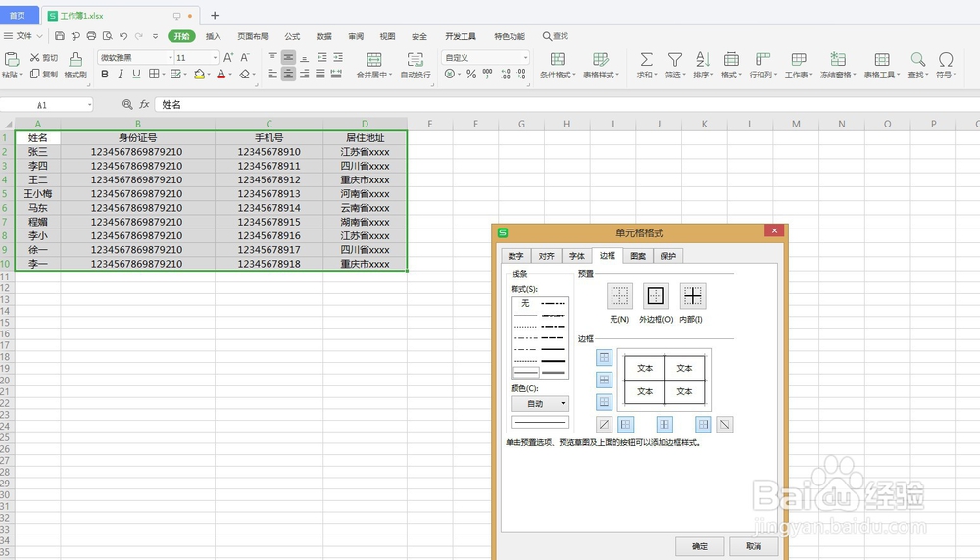Apply the None (无) border preset

coord(619,296)
